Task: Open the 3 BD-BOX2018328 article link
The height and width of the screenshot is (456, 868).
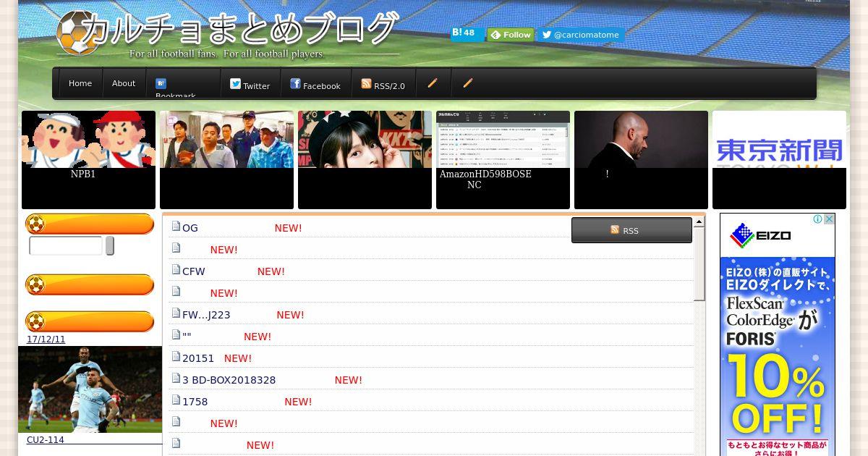Action: click(x=229, y=380)
